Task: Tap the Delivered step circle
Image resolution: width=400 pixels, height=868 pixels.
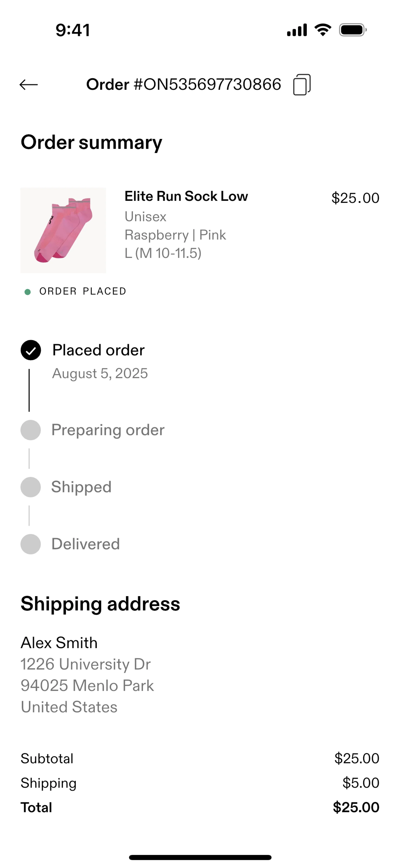Action: click(31, 544)
